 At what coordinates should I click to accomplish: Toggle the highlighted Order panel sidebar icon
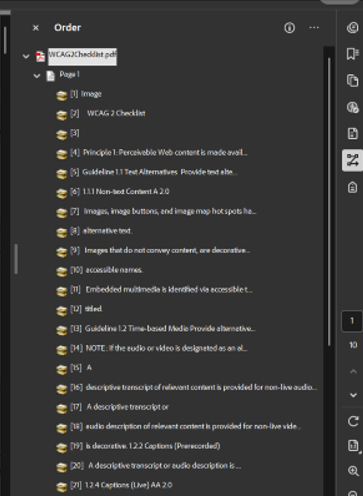pyautogui.click(x=353, y=160)
